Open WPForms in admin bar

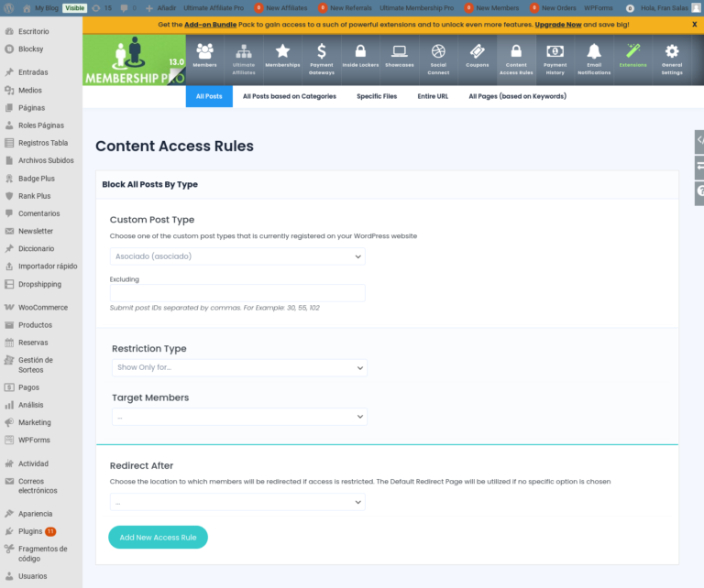click(599, 8)
